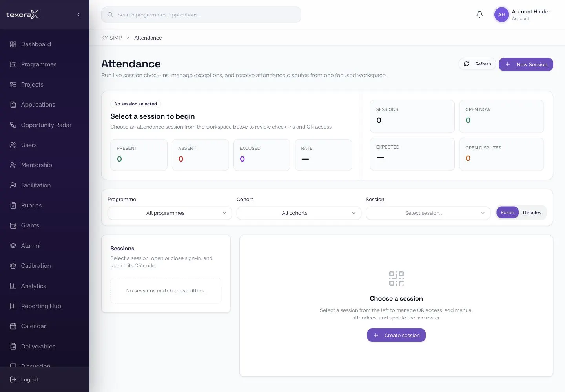Click the Attendance breadcrumb text
Screen dimensions: 565x392
148,38
